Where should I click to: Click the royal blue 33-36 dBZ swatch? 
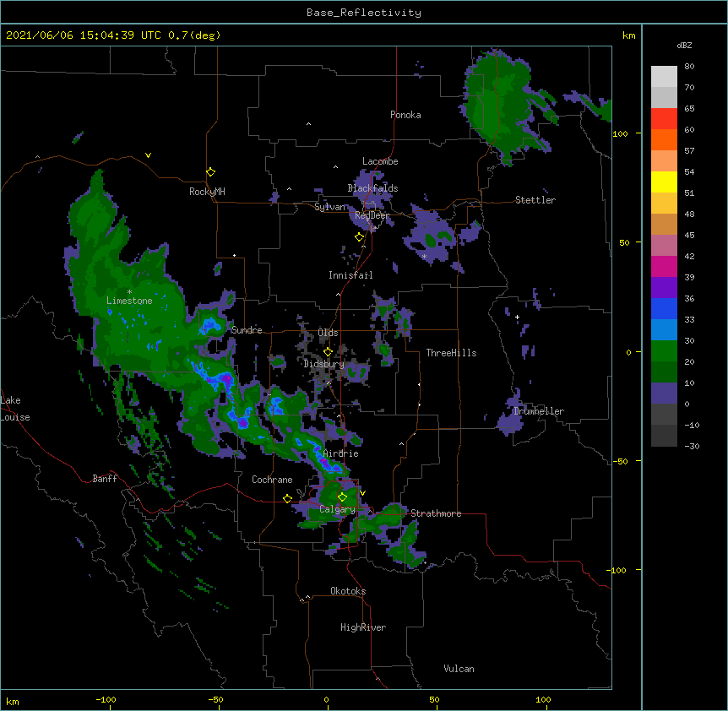click(x=664, y=308)
